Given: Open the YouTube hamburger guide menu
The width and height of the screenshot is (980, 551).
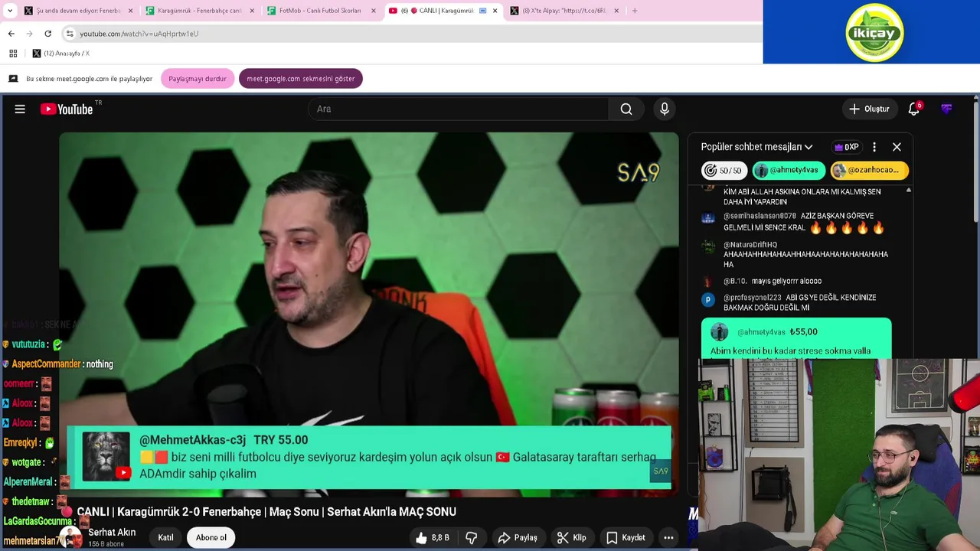Looking at the screenshot, I should [x=20, y=109].
